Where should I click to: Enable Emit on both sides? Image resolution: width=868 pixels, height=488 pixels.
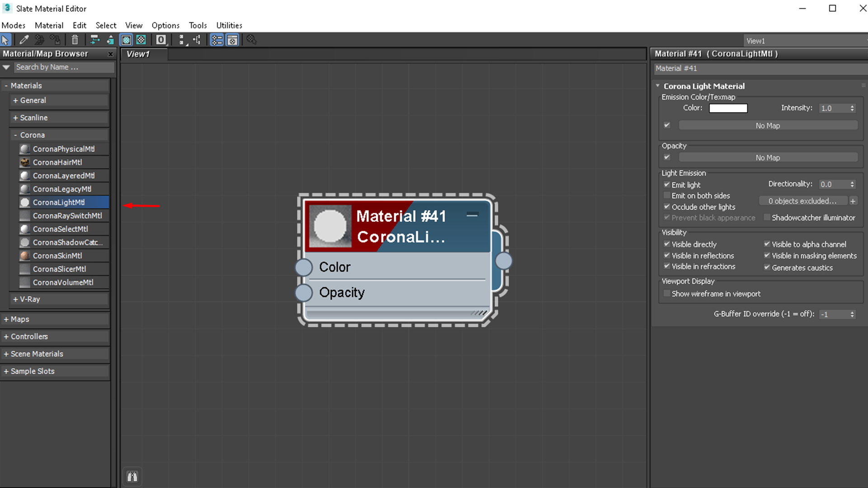[x=667, y=195]
